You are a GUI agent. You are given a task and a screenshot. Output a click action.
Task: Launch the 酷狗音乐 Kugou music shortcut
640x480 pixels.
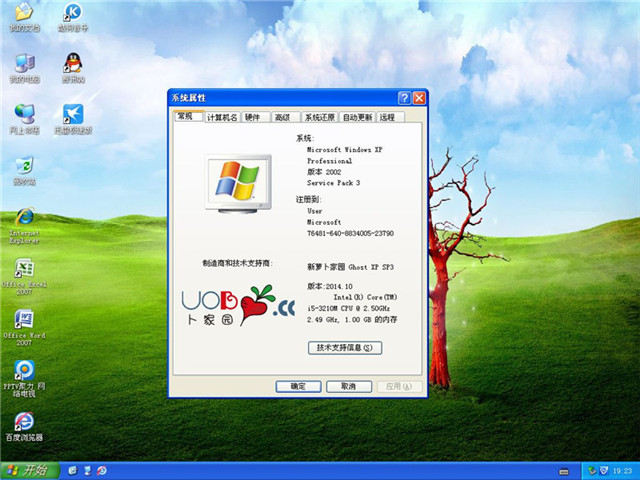point(73,17)
